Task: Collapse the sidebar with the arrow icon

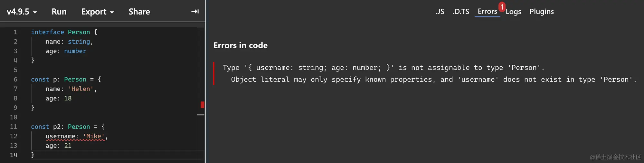Action: tap(195, 12)
